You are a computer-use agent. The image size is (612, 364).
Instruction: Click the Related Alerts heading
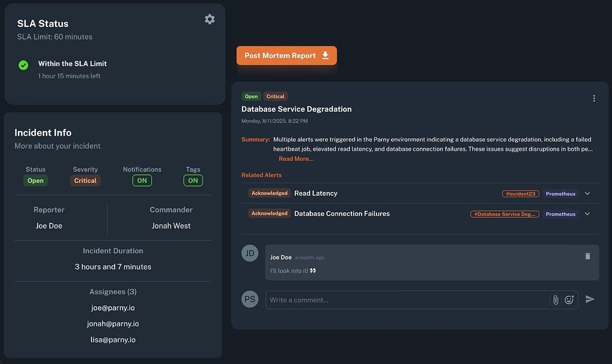(x=261, y=175)
